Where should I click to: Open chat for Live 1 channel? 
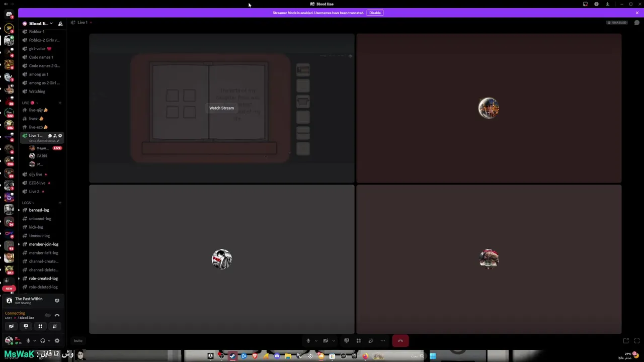click(50, 136)
